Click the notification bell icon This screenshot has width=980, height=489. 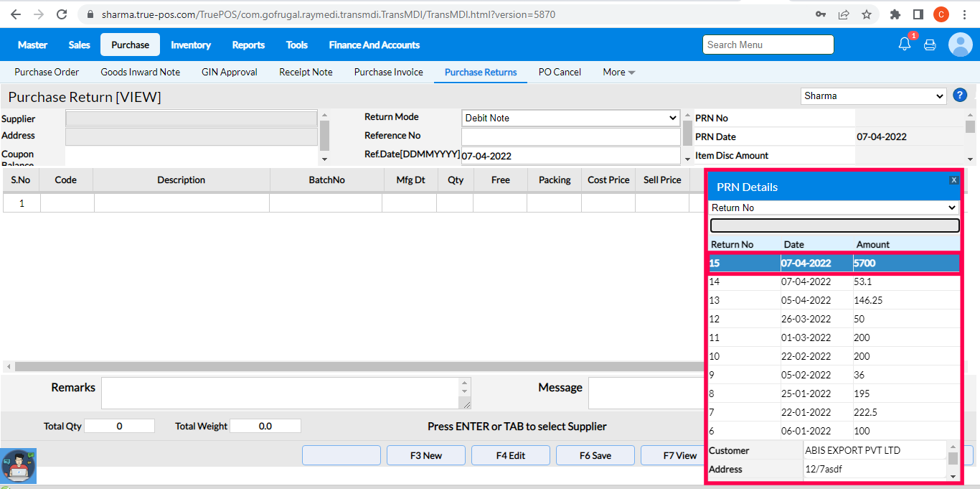pos(905,45)
